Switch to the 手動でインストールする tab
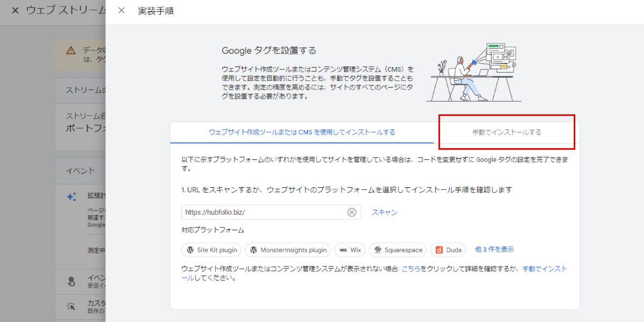644x322 pixels. [x=507, y=132]
